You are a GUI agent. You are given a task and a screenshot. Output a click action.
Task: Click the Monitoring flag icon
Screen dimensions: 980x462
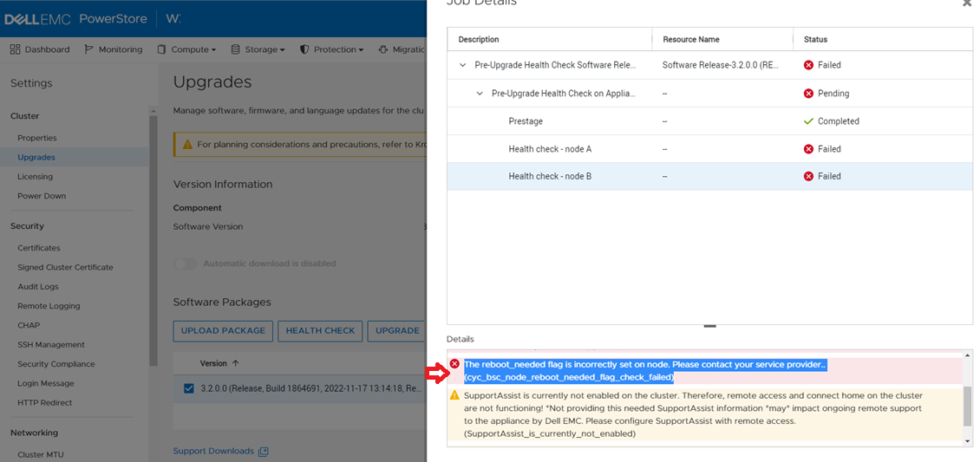[88, 49]
